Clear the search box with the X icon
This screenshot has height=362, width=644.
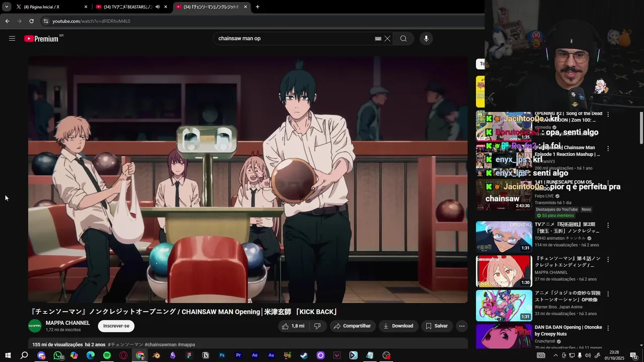(x=387, y=39)
